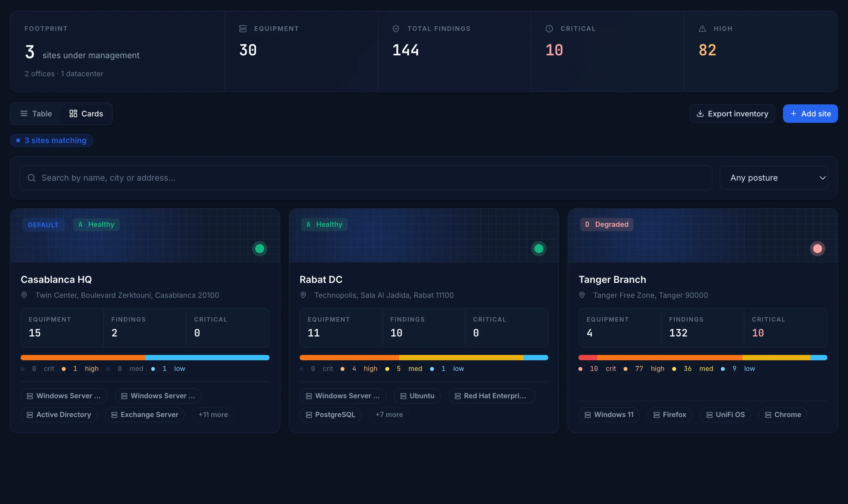
Task: Click the Table list icon
Action: point(24,114)
